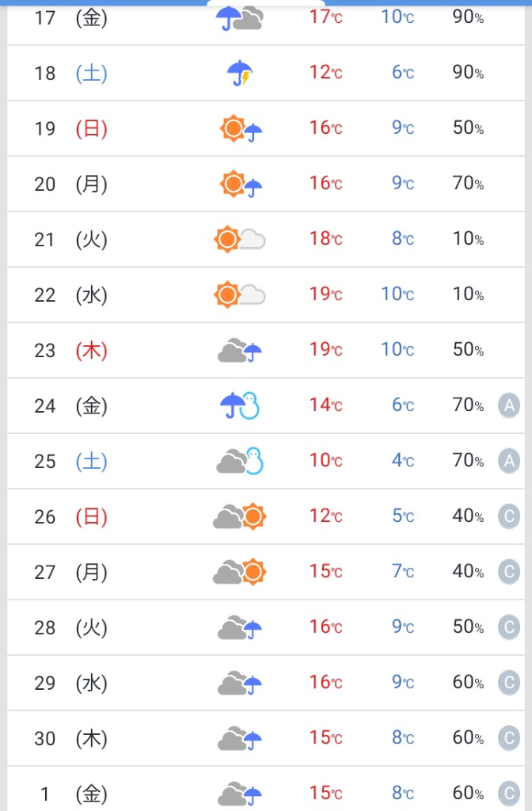The height and width of the screenshot is (811, 532).
Task: Open the forecast row for the 22nd (水)
Action: [266, 295]
